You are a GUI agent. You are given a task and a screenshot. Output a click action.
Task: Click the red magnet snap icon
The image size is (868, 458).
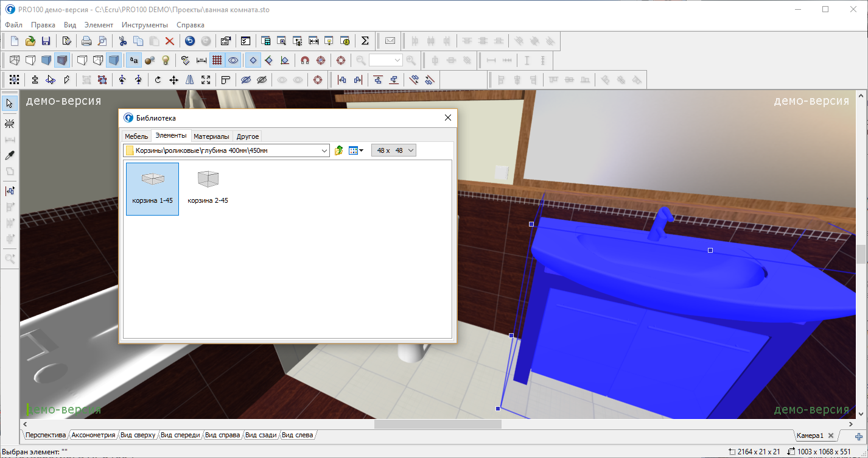tap(305, 60)
